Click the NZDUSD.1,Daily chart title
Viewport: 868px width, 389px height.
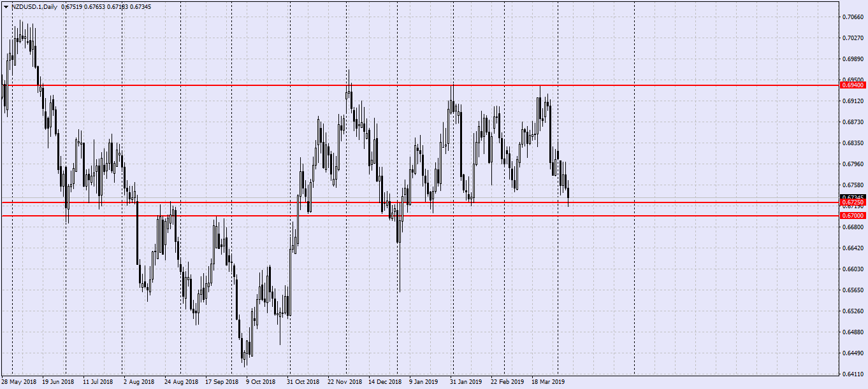[34, 6]
